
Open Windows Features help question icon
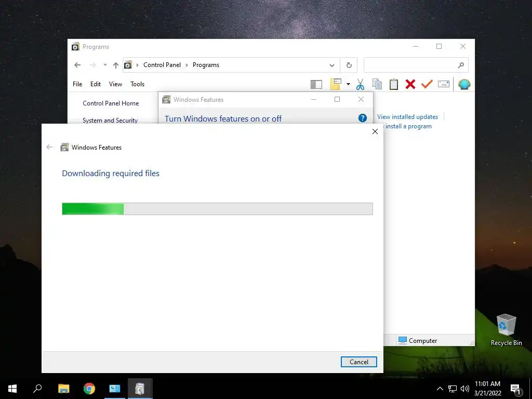362,118
